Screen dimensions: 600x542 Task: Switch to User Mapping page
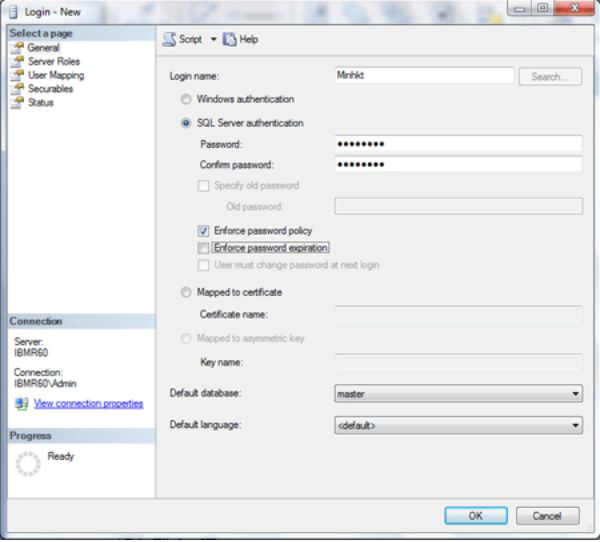point(56,75)
